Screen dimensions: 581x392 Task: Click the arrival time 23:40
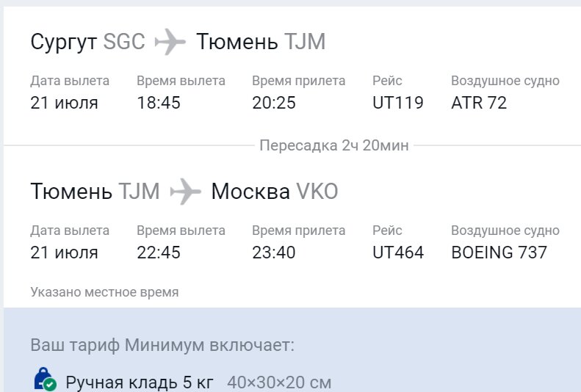[x=274, y=253]
